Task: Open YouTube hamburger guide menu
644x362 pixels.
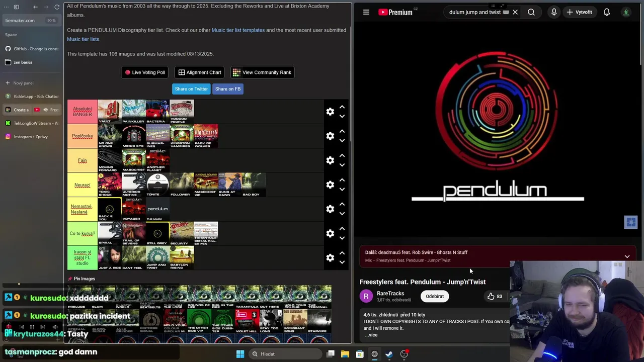Action: (366, 12)
